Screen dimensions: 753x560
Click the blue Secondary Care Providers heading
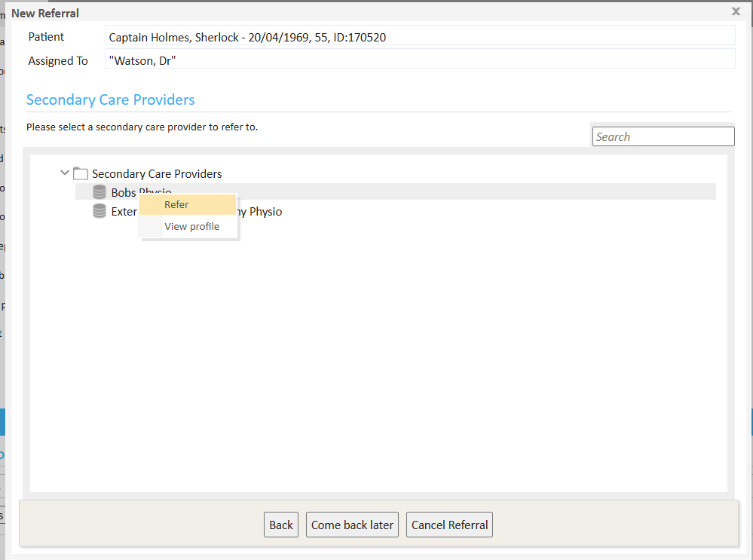[111, 99]
